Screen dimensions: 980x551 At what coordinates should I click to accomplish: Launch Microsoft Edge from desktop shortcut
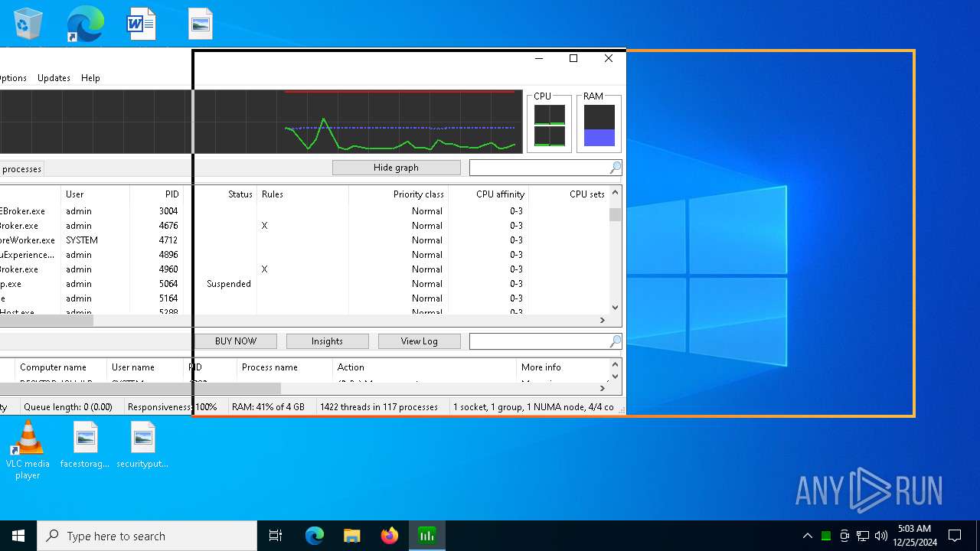point(85,24)
